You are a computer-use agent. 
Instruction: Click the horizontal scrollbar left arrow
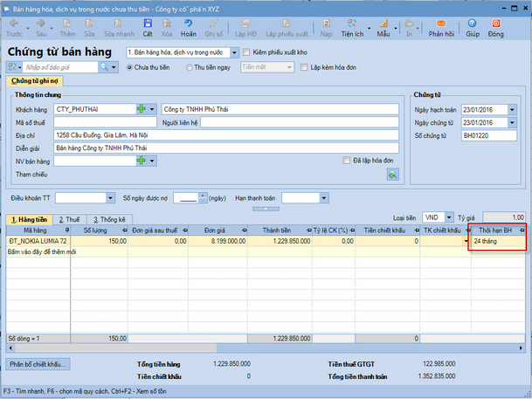pyautogui.click(x=10, y=347)
